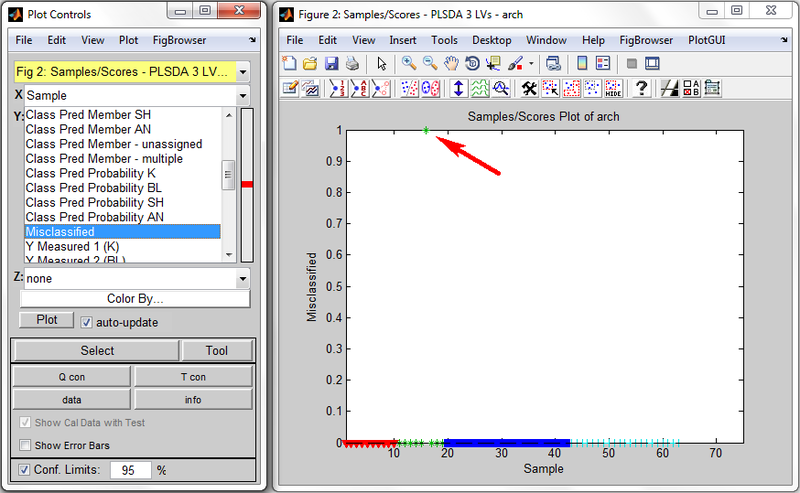Click the Open File folder icon

(x=310, y=63)
